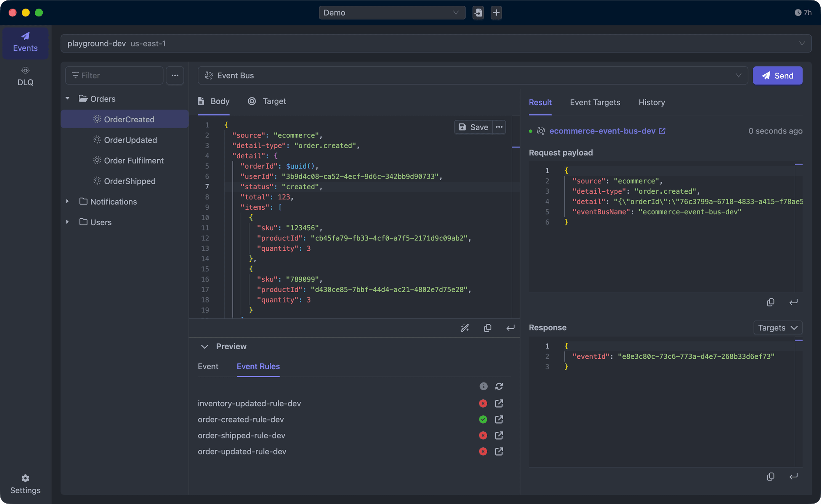The image size is (821, 504).
Task: Open the ellipsis menu next to Save
Action: pos(499,127)
